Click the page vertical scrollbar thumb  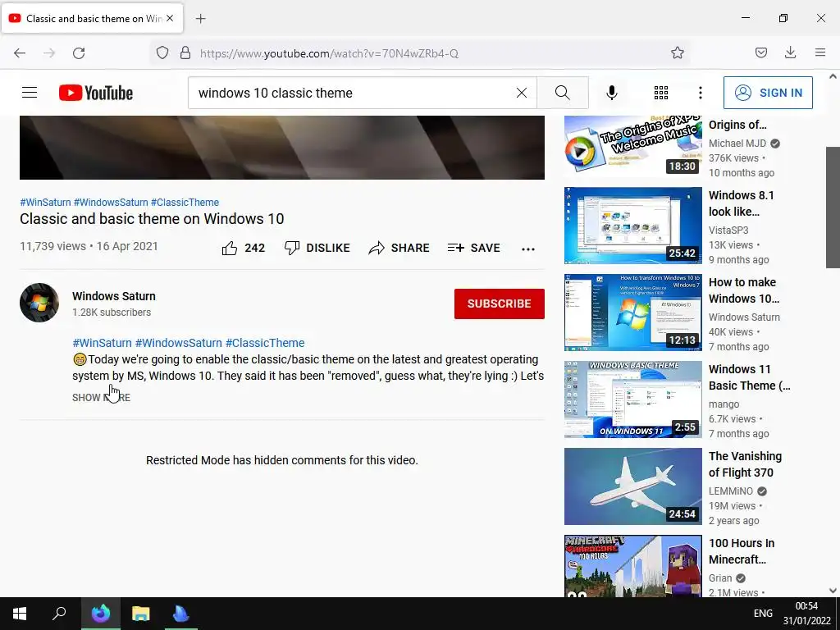(x=833, y=207)
